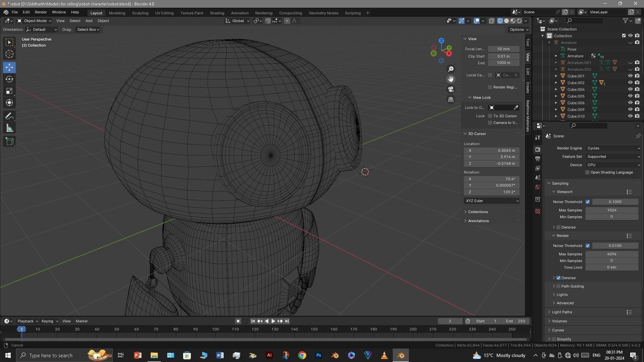Activate the Scale tool

(x=9, y=91)
